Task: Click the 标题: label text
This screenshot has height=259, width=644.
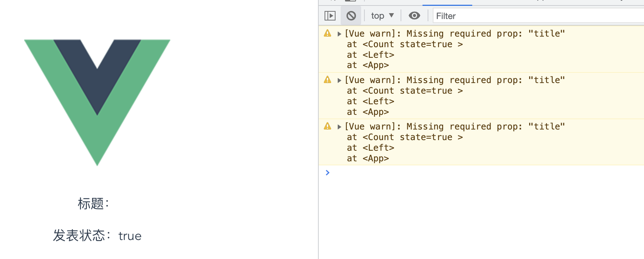Action: coord(94,203)
